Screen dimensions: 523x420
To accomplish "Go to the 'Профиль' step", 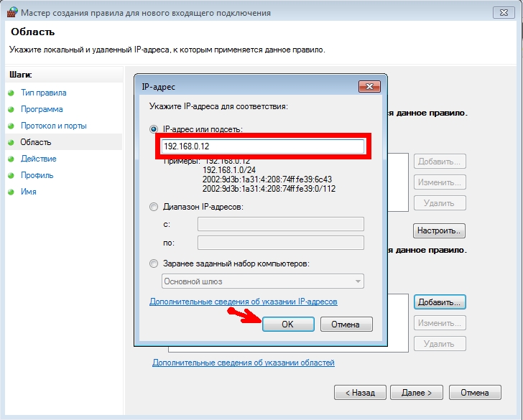I will (37, 175).
